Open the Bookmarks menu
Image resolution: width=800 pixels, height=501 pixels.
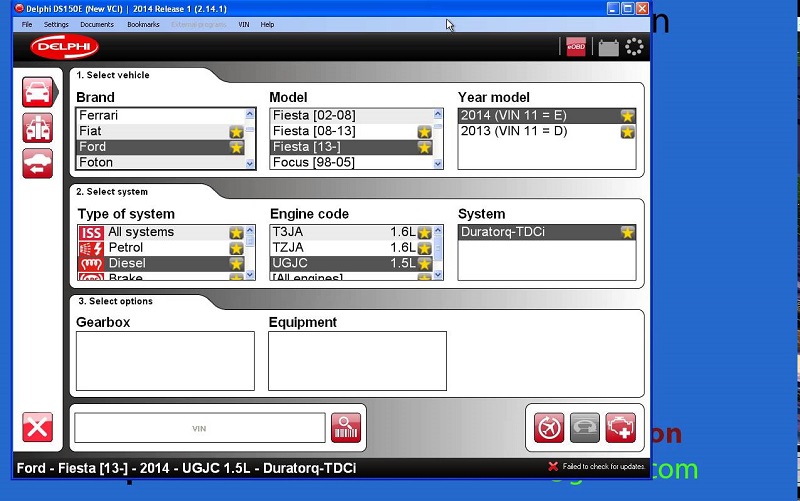[143, 24]
